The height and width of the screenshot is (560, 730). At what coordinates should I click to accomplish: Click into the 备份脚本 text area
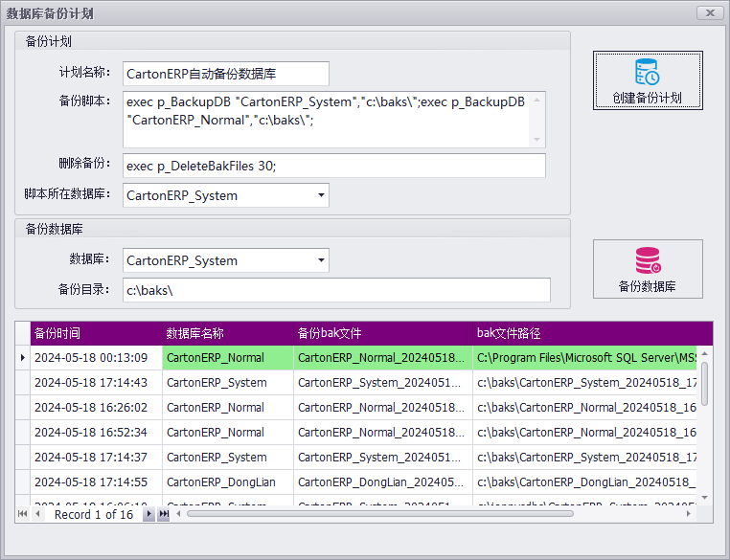click(326, 120)
